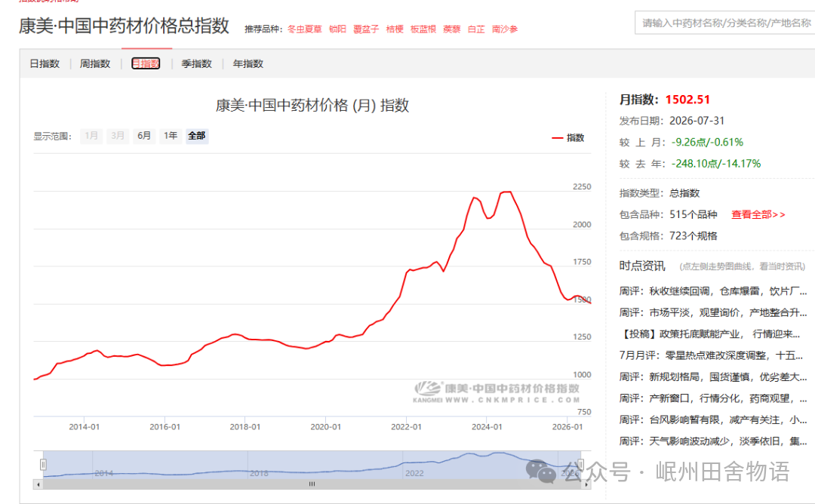The height and width of the screenshot is (504, 815).
Task: Click the navigator scrollbar center grip
Action: pos(312,484)
